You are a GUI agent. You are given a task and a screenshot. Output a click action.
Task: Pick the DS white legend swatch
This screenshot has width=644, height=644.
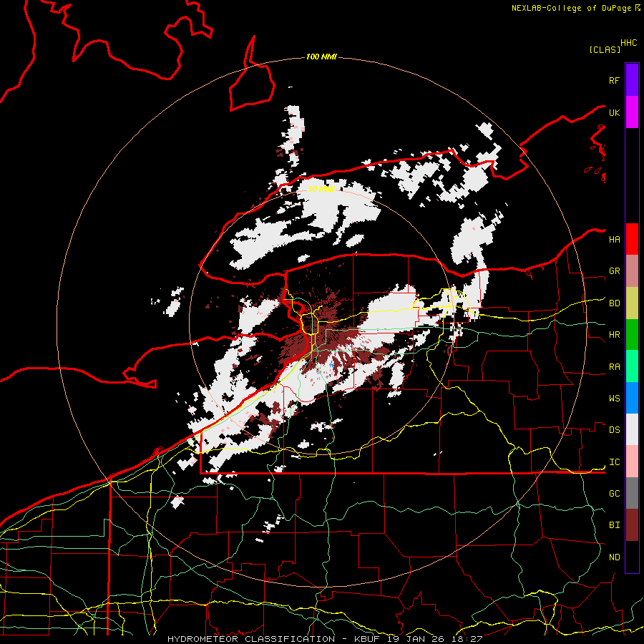[x=632, y=429]
